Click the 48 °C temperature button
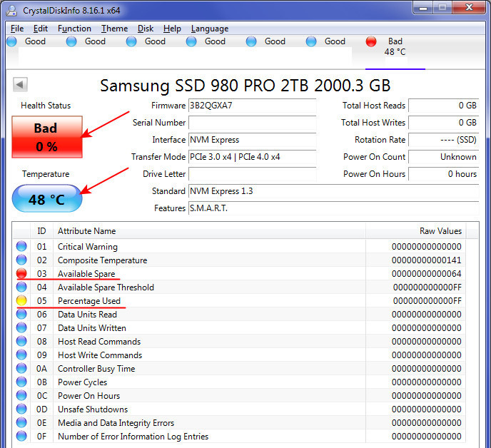This screenshot has height=448, width=491. click(x=47, y=199)
